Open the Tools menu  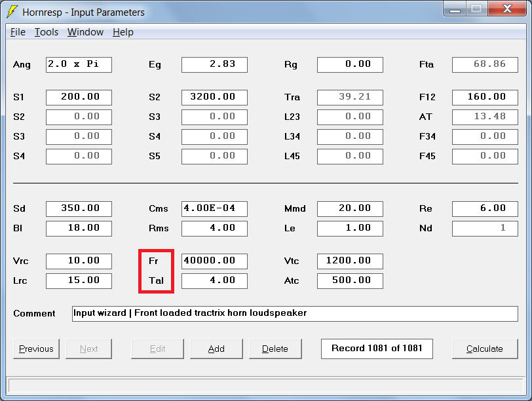(47, 32)
